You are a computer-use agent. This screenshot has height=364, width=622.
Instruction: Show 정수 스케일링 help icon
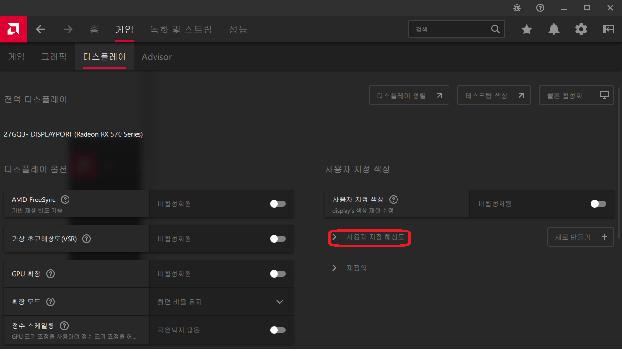[64, 326]
